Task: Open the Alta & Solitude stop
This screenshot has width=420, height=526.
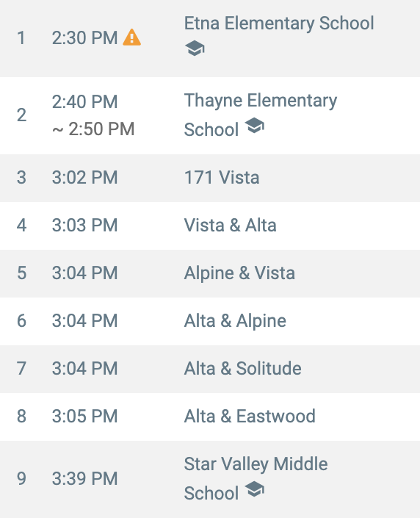Action: 210,369
